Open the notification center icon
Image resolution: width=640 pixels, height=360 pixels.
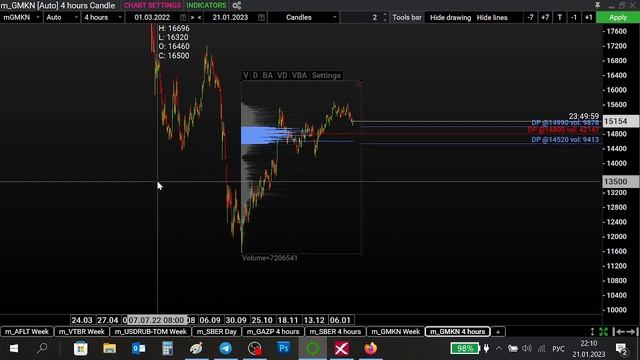pos(622,349)
